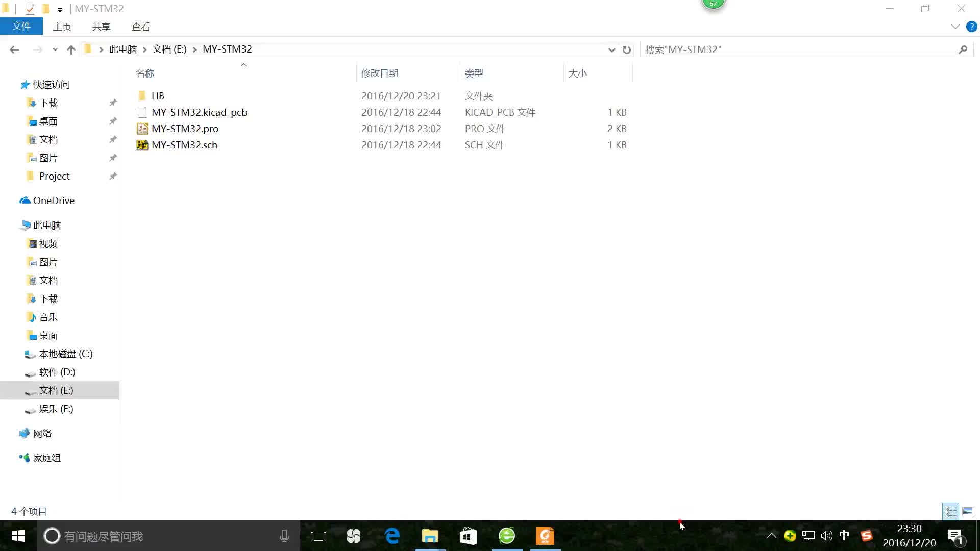
Task: Sort by the 修改日期 column header
Action: [408, 73]
